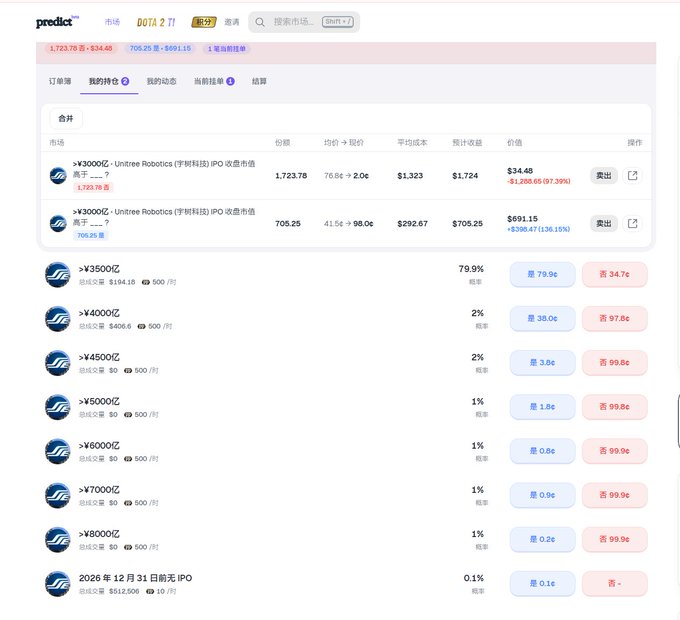Buy 否 97.8¢ on >¥4000亿
The height and width of the screenshot is (620, 680).
click(615, 319)
